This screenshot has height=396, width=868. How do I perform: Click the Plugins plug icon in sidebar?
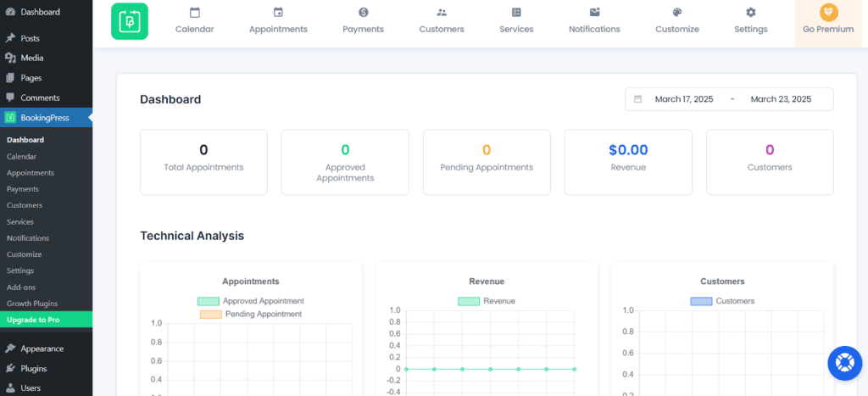pyautogui.click(x=10, y=369)
